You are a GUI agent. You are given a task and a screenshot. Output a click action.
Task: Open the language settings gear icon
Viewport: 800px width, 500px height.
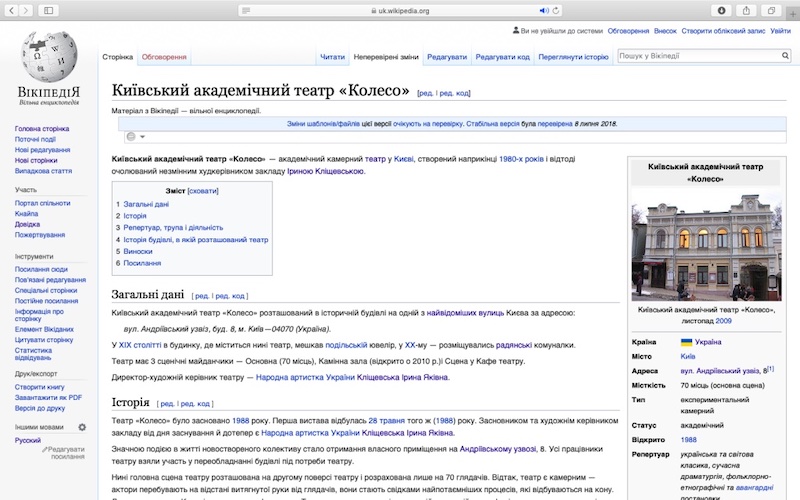coord(82,427)
